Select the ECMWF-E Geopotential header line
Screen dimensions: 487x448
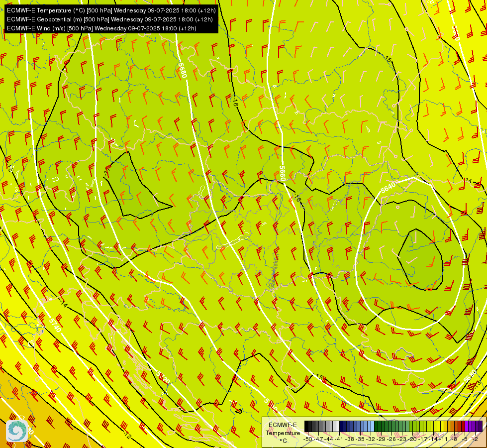pyautogui.click(x=109, y=19)
